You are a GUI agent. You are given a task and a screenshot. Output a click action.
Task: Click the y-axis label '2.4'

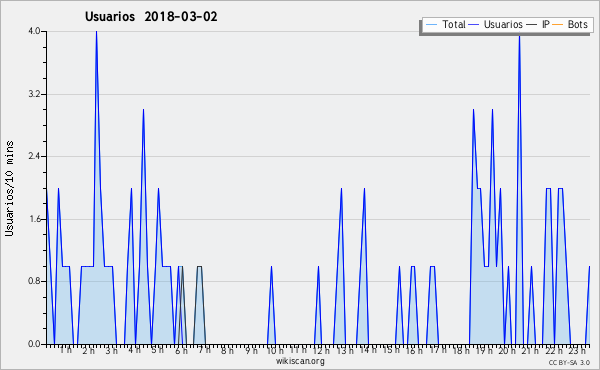(34, 156)
